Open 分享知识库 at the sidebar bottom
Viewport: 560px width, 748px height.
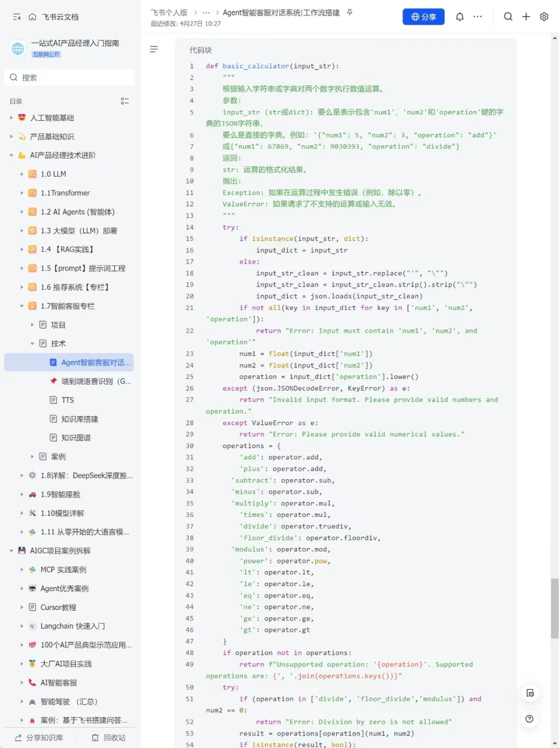(x=39, y=738)
